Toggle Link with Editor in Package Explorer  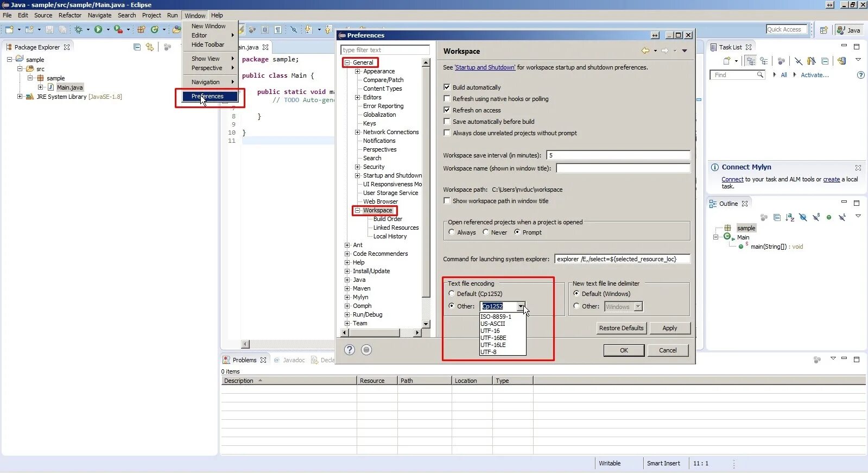(x=150, y=47)
